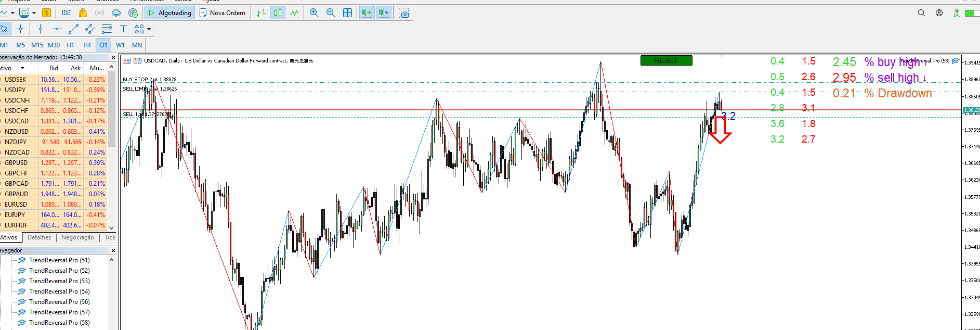Zoom in the chart
The image size is (980, 330).
(314, 13)
